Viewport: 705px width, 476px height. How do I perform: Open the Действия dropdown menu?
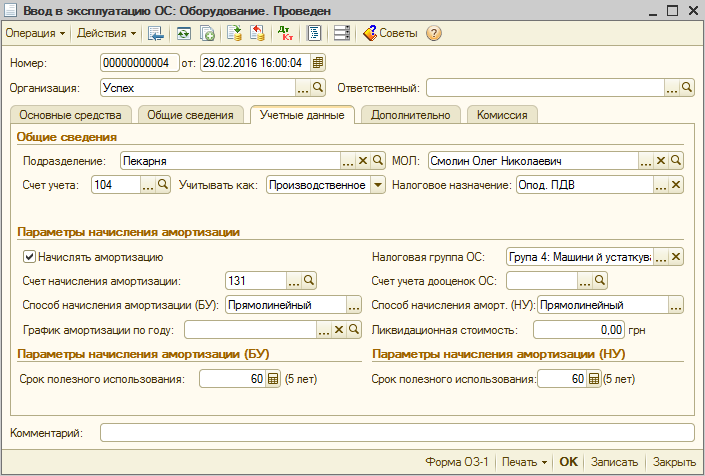106,33
